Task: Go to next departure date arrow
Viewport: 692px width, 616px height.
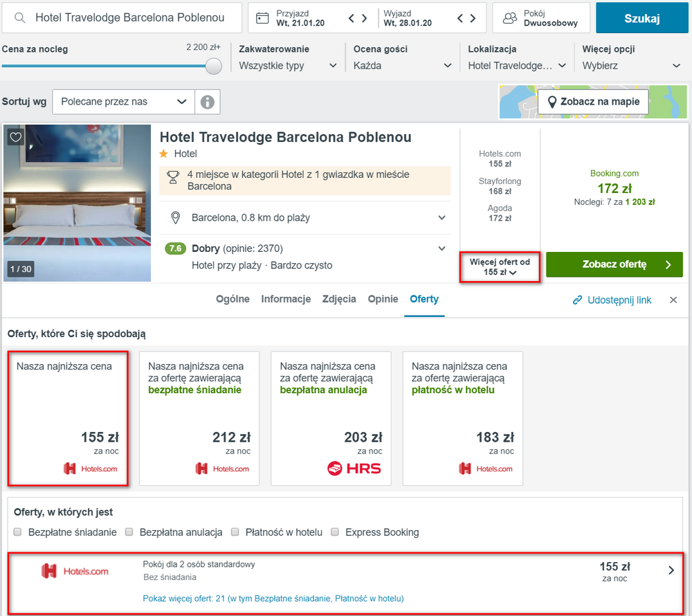Action: 473,18
